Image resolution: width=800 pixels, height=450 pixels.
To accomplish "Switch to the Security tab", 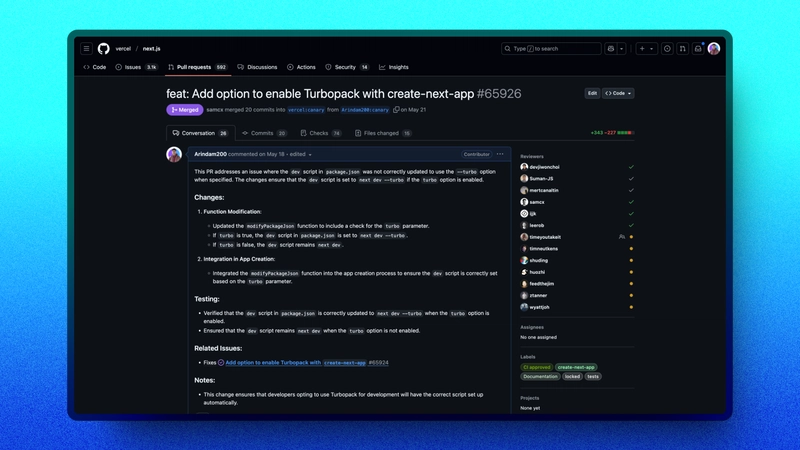I will tap(347, 67).
